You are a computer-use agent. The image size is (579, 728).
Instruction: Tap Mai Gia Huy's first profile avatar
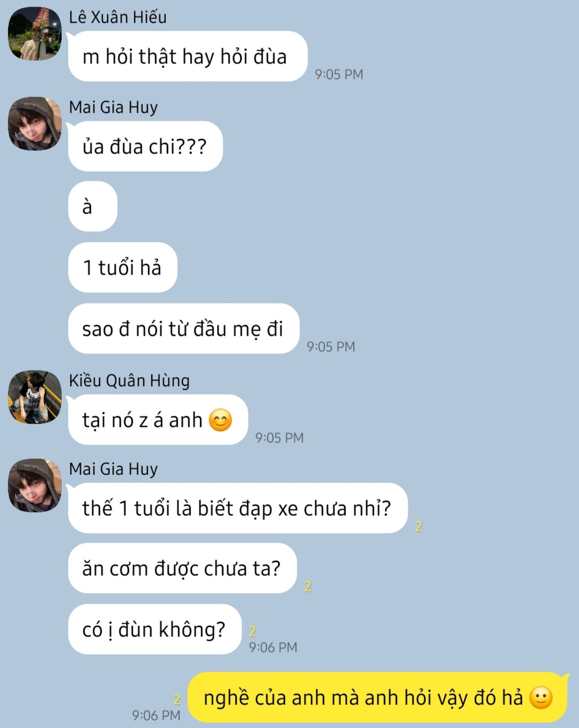[35, 124]
